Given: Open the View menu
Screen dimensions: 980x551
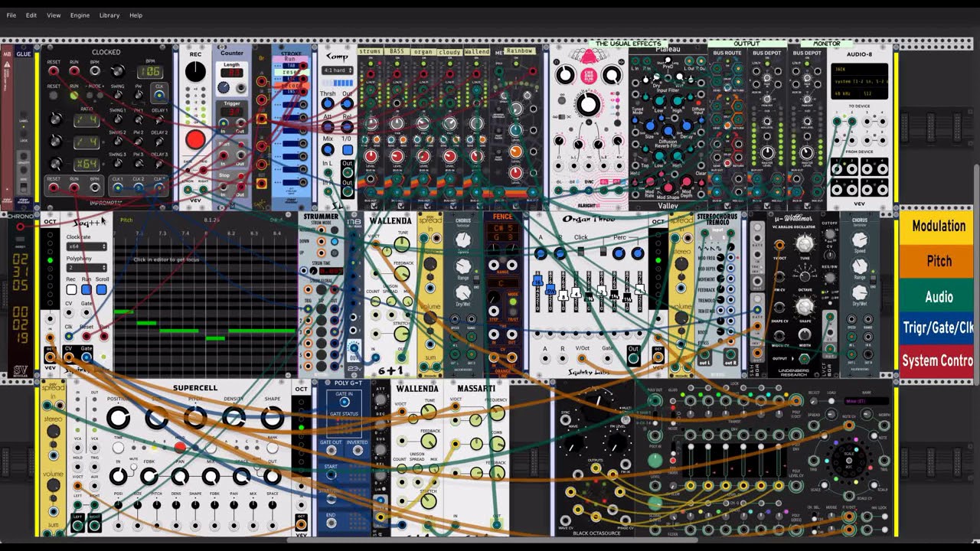Looking at the screenshot, I should coord(54,15).
